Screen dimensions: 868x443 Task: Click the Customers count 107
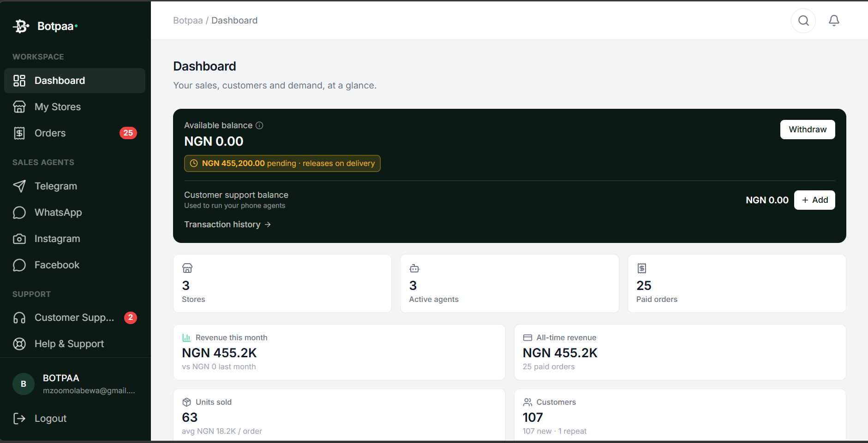[533, 418]
